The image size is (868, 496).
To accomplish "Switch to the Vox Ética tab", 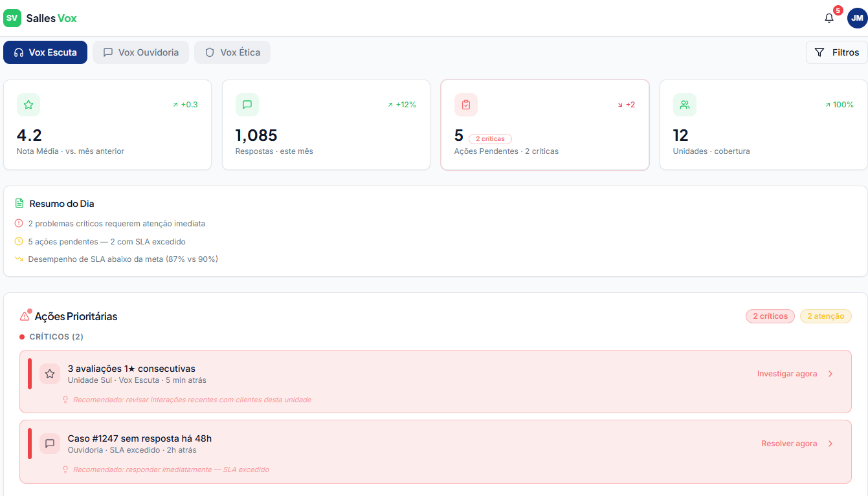I will (x=232, y=52).
